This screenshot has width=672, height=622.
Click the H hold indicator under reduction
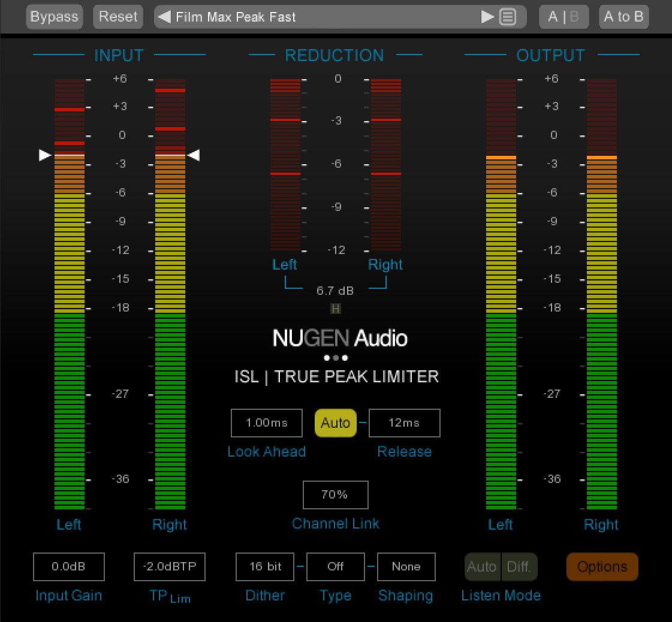[336, 309]
